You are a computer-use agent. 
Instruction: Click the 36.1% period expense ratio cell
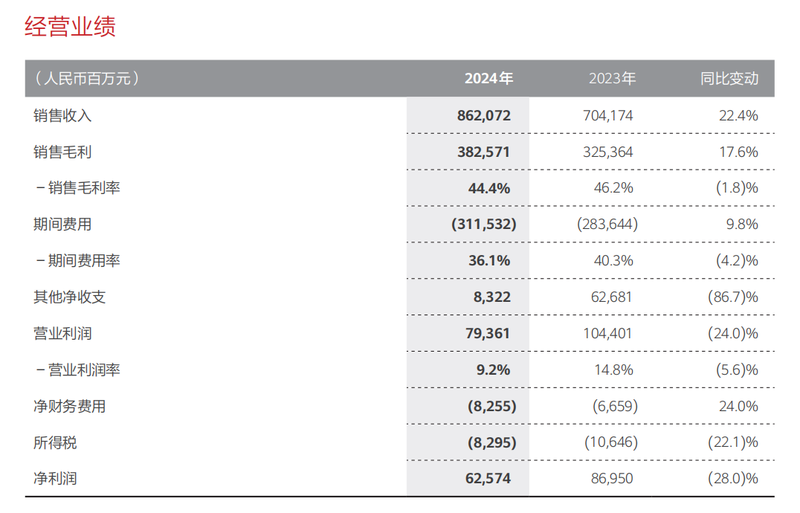tap(489, 260)
